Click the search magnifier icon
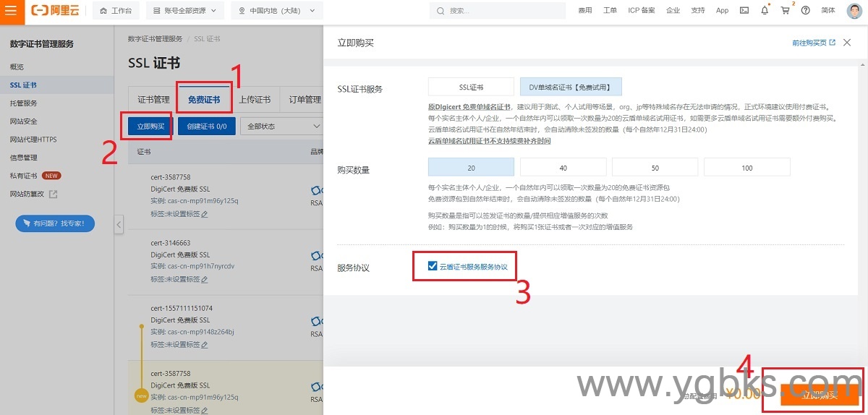 coord(441,11)
